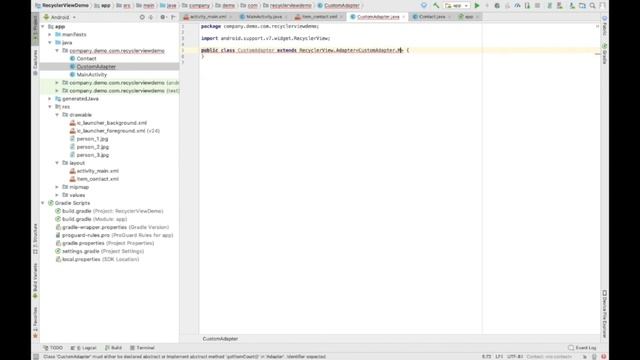Open the SDK Manager download-arrow icon
The width and height of the screenshot is (640, 360).
[572, 6]
